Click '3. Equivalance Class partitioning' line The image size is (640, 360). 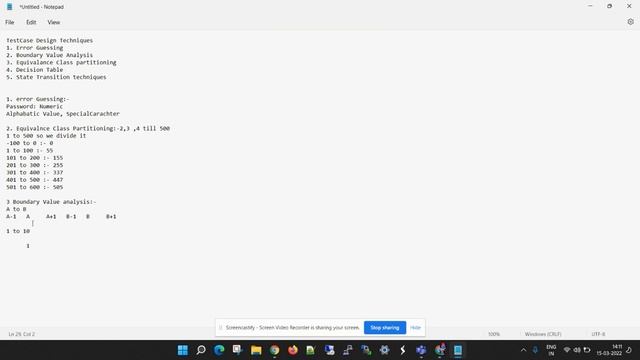(61, 62)
